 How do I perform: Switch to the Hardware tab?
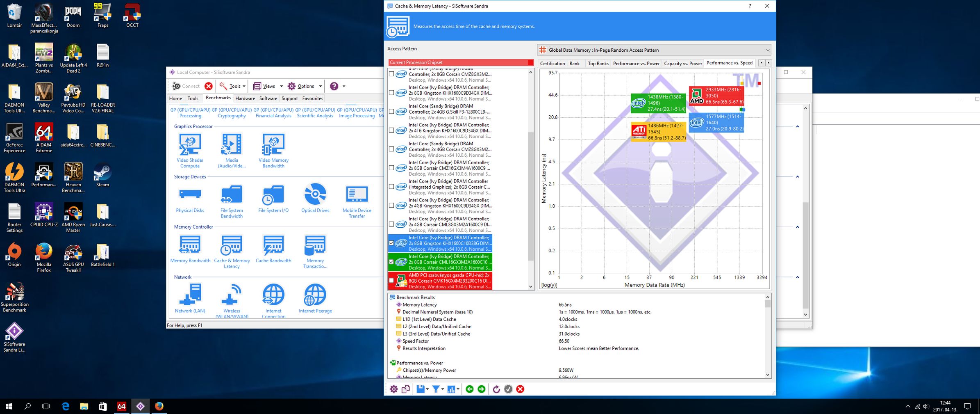click(245, 98)
